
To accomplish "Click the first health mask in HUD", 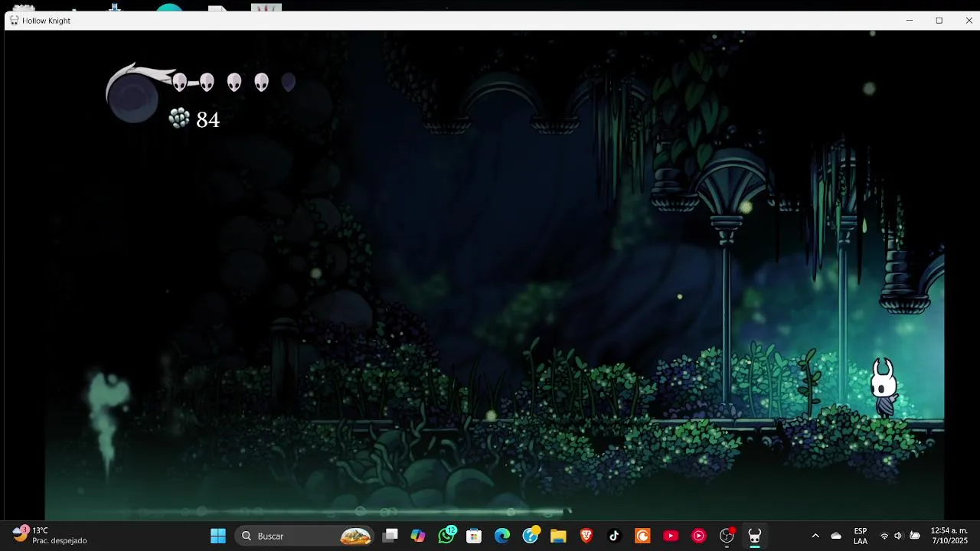I will point(179,82).
